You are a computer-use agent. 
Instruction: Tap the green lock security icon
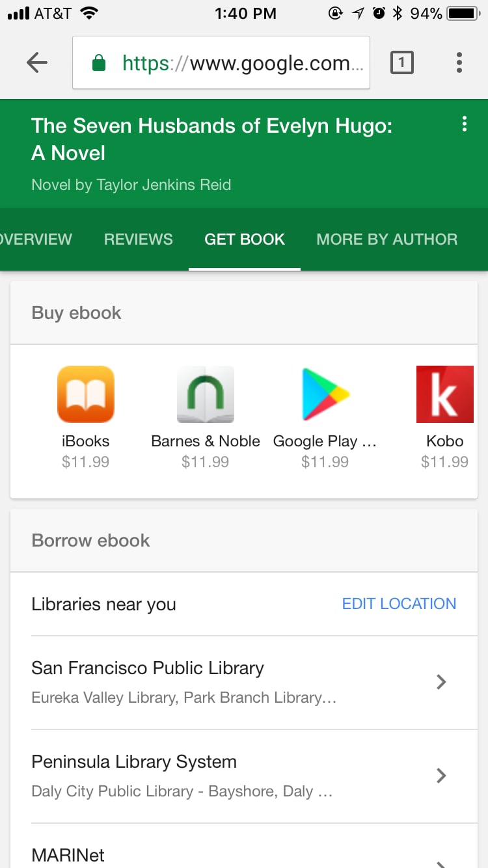tap(99, 63)
